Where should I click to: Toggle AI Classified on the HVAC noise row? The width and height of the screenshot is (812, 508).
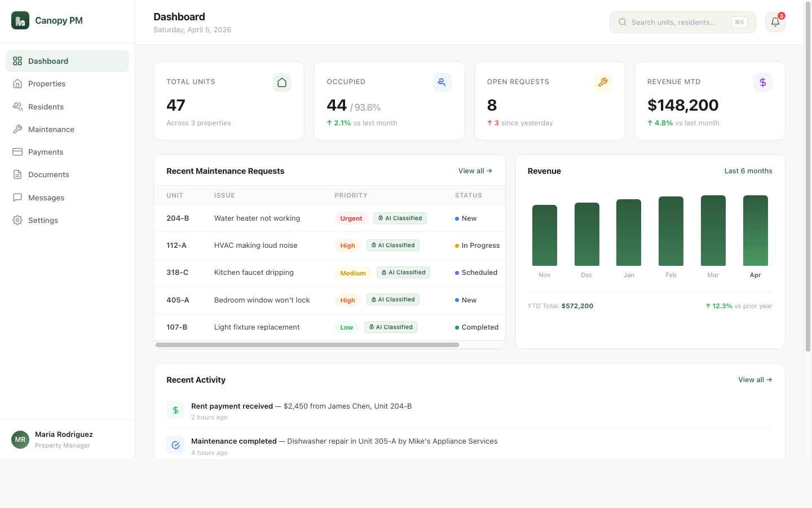point(393,245)
